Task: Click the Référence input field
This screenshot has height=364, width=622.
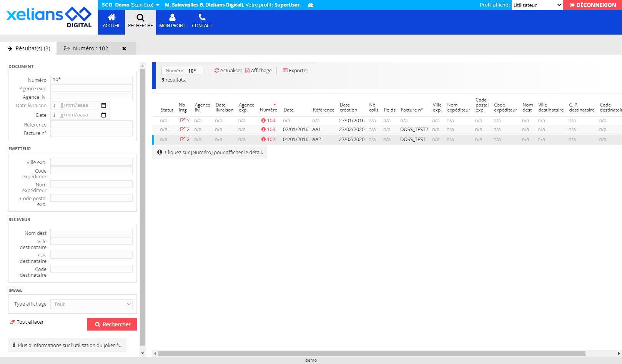Action: (x=91, y=125)
